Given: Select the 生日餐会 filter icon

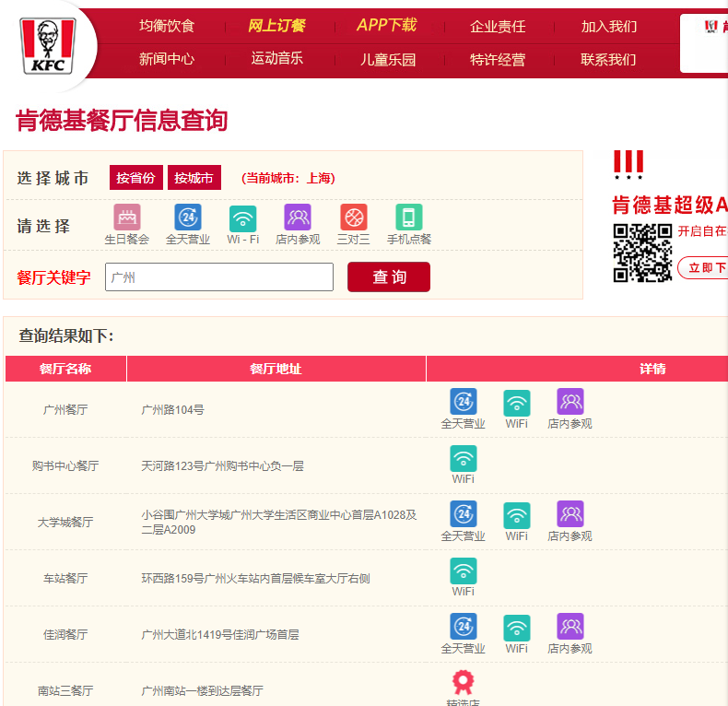Looking at the screenshot, I should [127, 217].
